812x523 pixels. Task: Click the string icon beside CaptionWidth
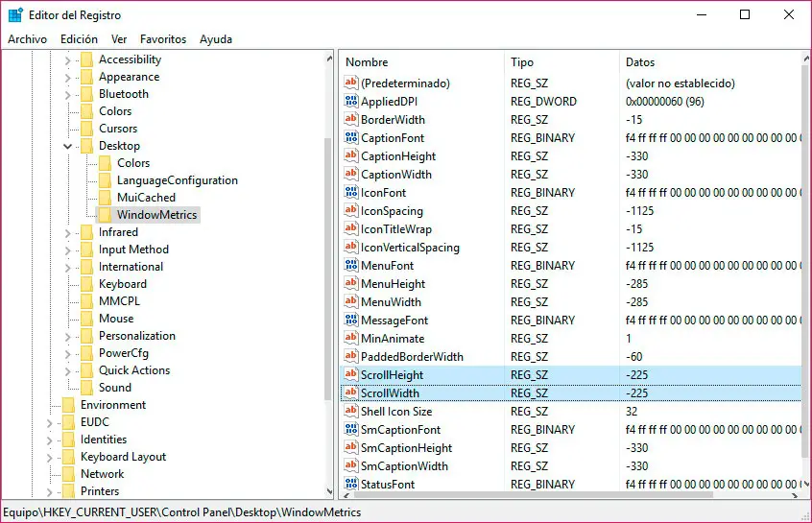tap(351, 174)
